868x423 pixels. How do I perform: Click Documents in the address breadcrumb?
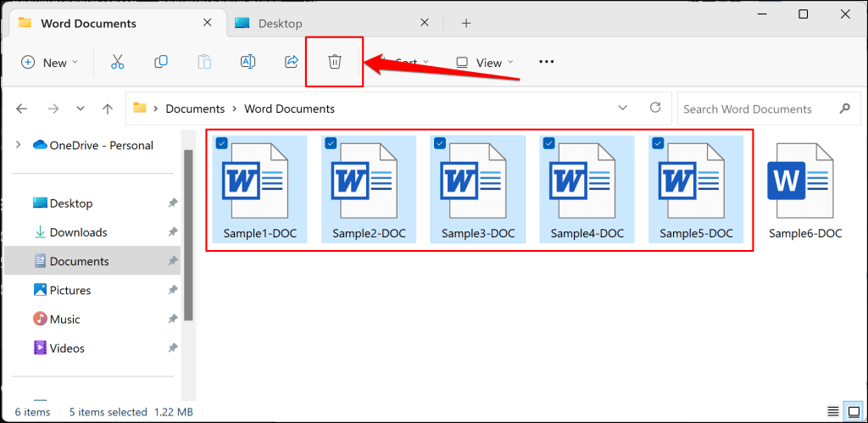[196, 109]
